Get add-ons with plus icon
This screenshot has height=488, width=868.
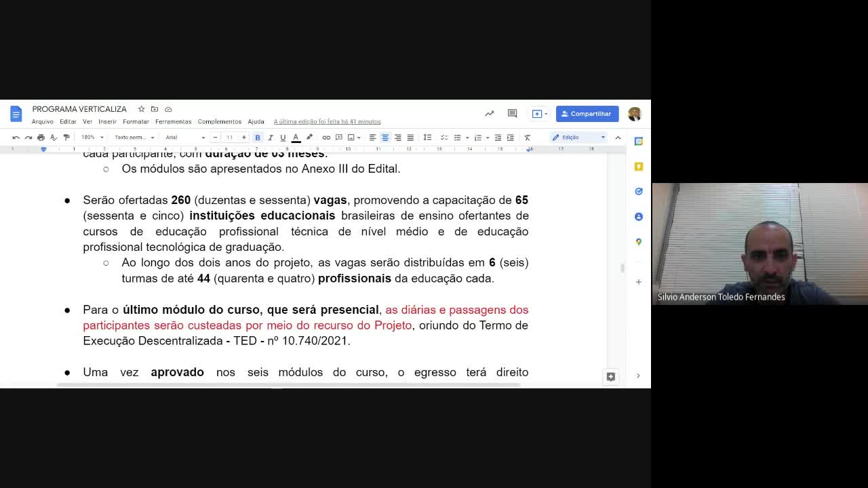click(638, 281)
